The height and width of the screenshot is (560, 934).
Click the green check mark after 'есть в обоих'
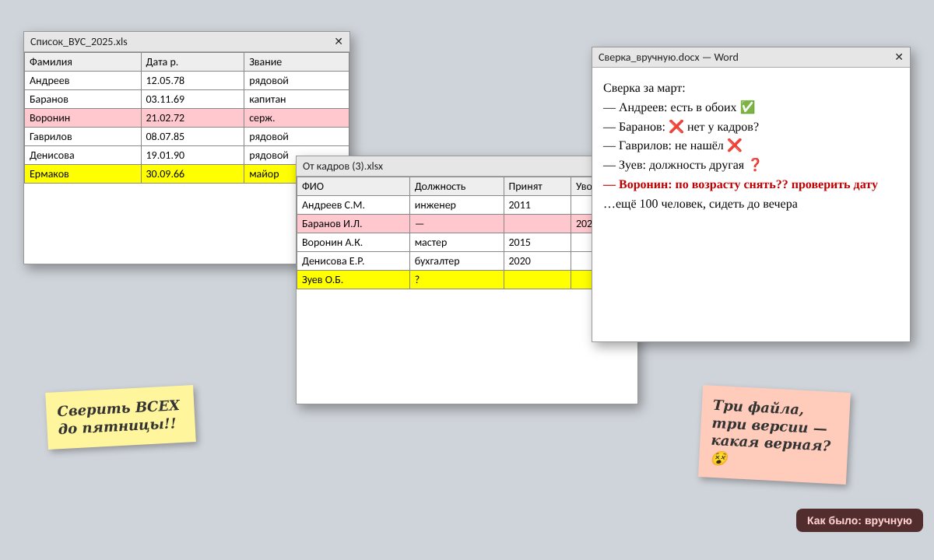(x=747, y=107)
